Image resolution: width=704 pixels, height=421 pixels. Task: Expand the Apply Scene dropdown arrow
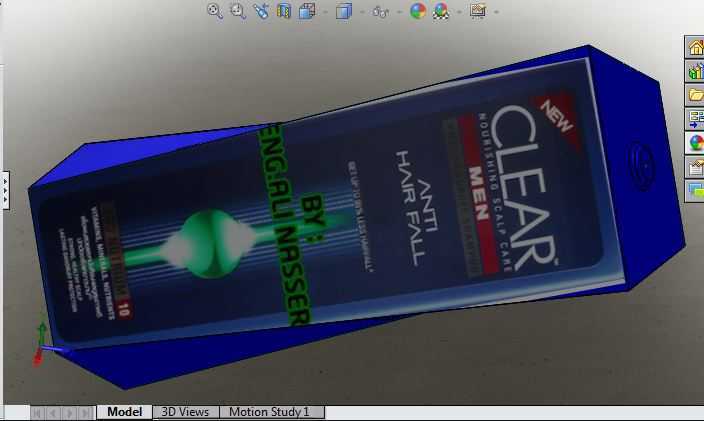click(x=459, y=12)
